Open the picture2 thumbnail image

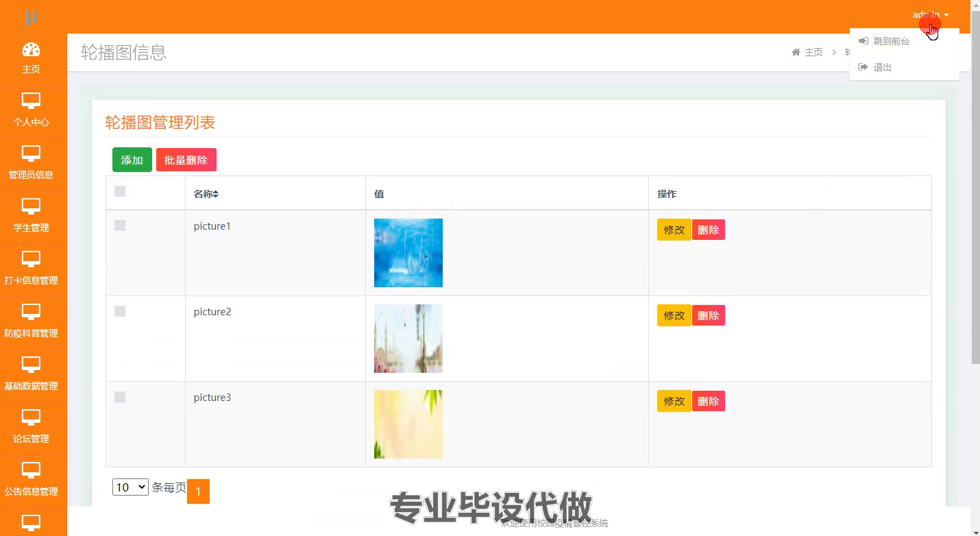[408, 339]
